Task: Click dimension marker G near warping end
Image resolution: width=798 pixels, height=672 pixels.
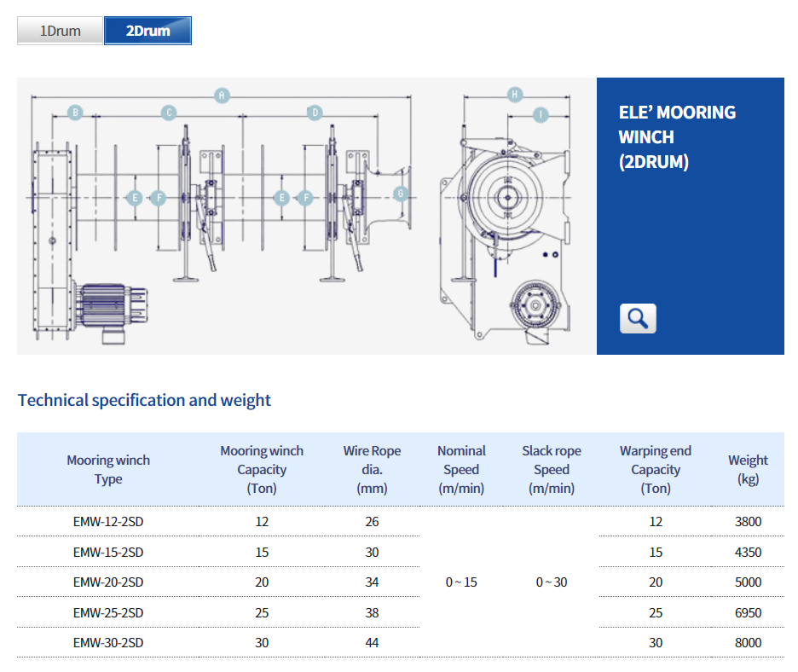Action: [x=401, y=194]
